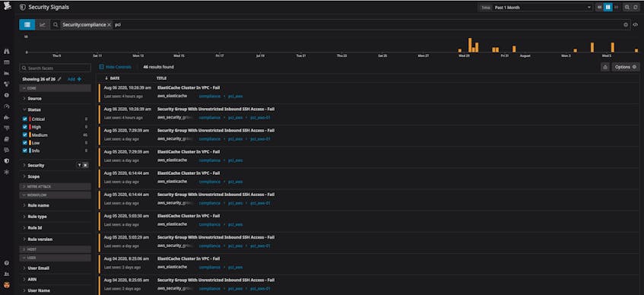Image resolution: width=644 pixels, height=295 pixels.
Task: Click the zoom out magnifier icon
Action: 627,8
